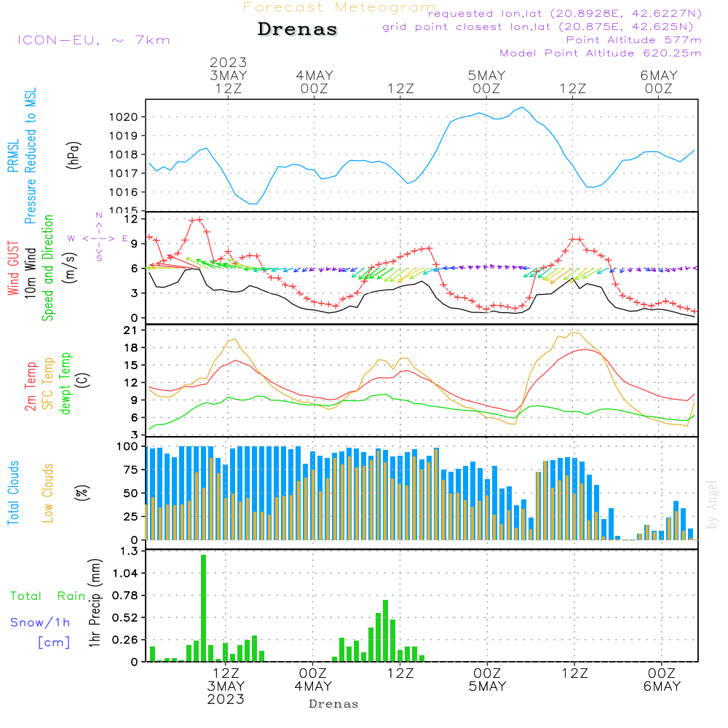Click the top '6MAY 00Z' time label
728x728 pixels.
(x=659, y=82)
